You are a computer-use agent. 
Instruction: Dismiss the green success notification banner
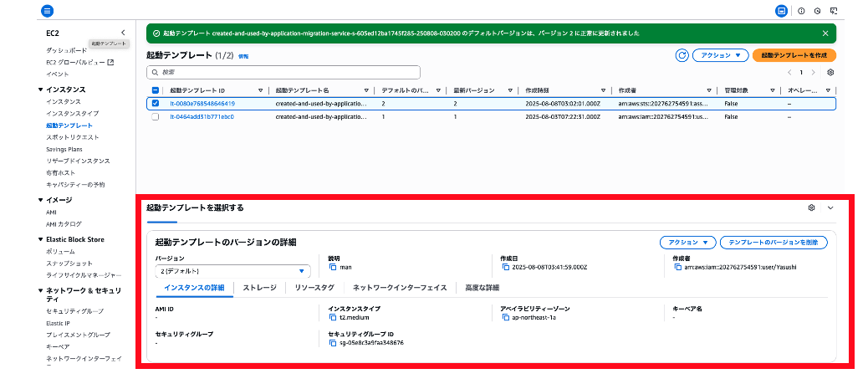click(x=825, y=33)
